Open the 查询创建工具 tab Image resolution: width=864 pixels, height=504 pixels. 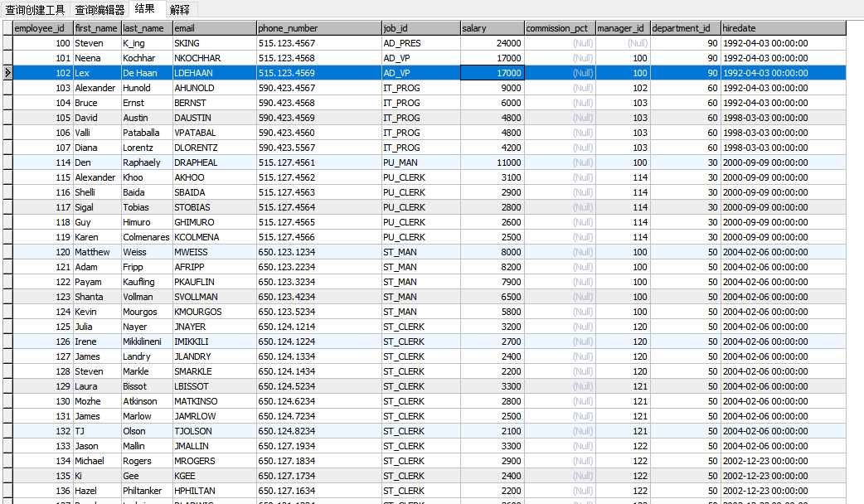36,9
